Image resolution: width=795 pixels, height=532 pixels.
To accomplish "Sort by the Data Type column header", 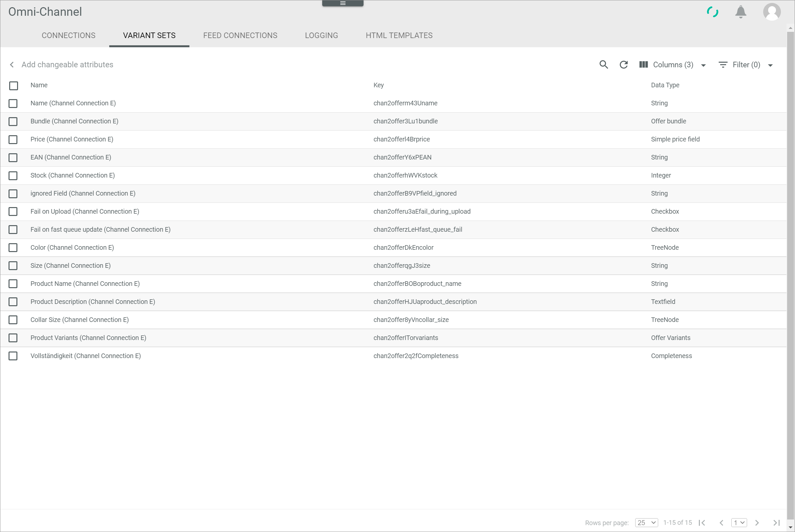I will pyautogui.click(x=665, y=85).
